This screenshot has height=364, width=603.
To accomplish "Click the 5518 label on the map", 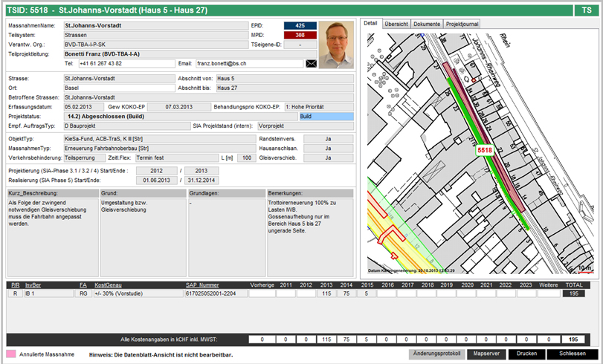I will tap(485, 150).
